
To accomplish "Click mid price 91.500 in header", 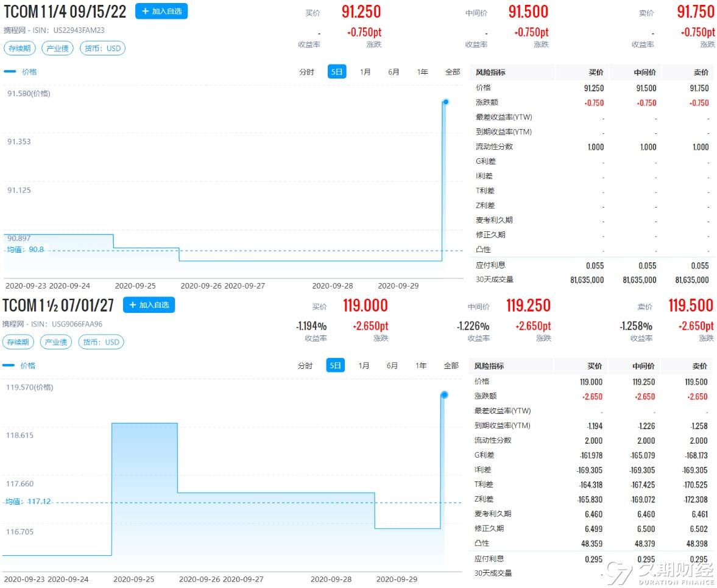I will pos(528,12).
